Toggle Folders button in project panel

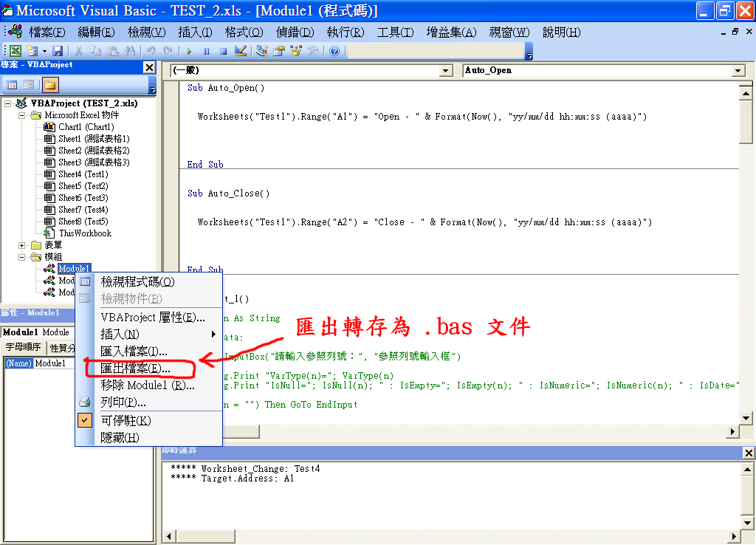point(49,86)
